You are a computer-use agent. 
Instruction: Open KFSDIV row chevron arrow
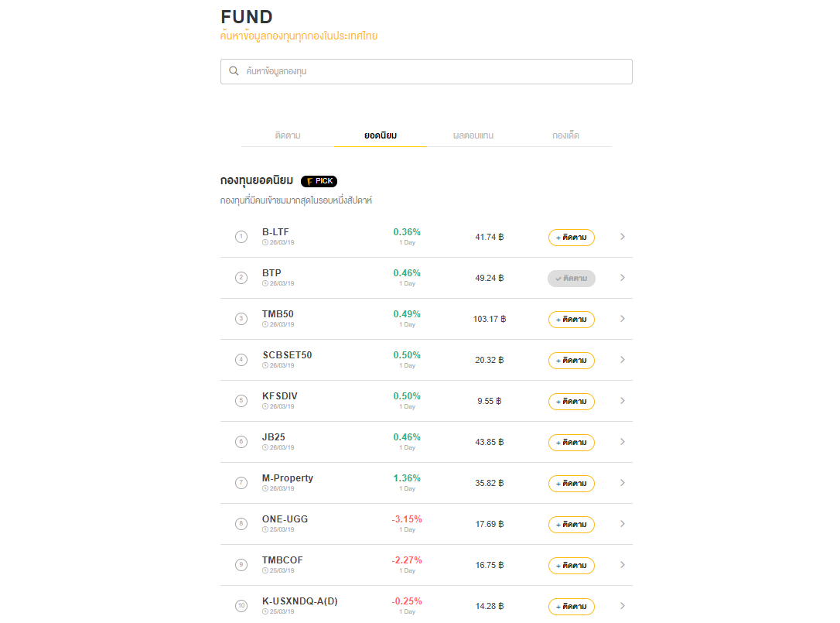(623, 401)
